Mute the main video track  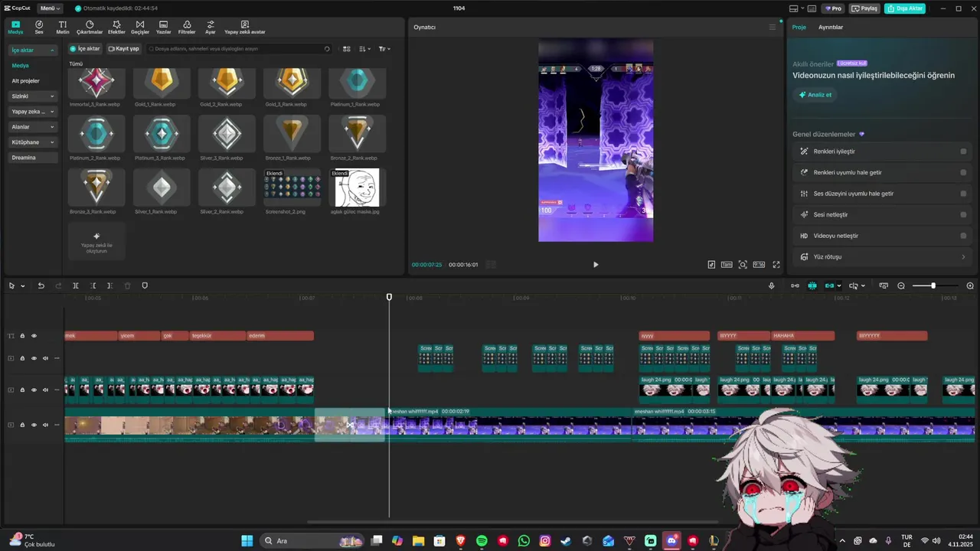tap(45, 425)
